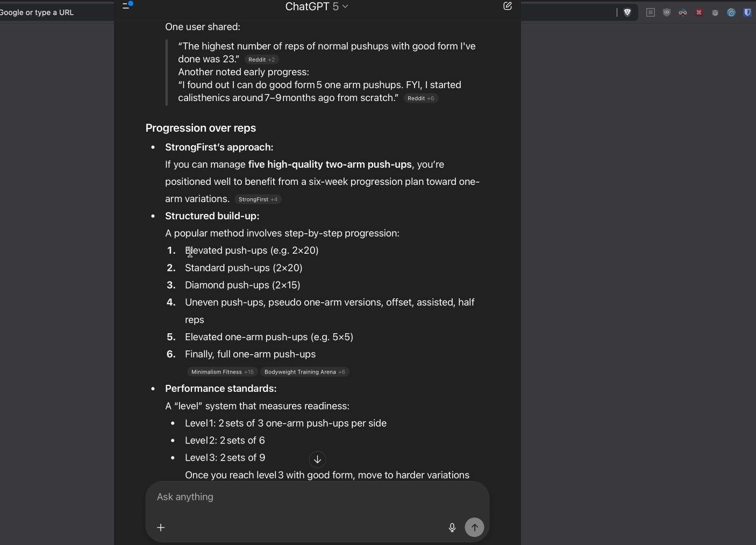Screen dimensions: 756x545
Task: Click the plus attach icon
Action: click(x=161, y=528)
